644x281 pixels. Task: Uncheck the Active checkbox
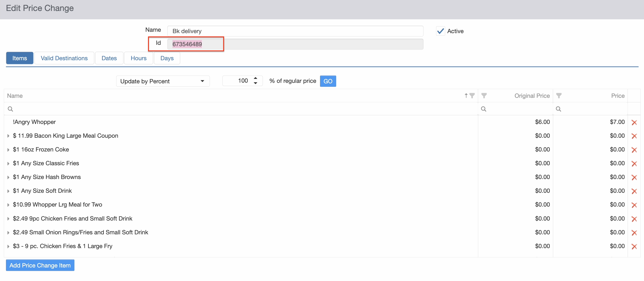point(440,31)
